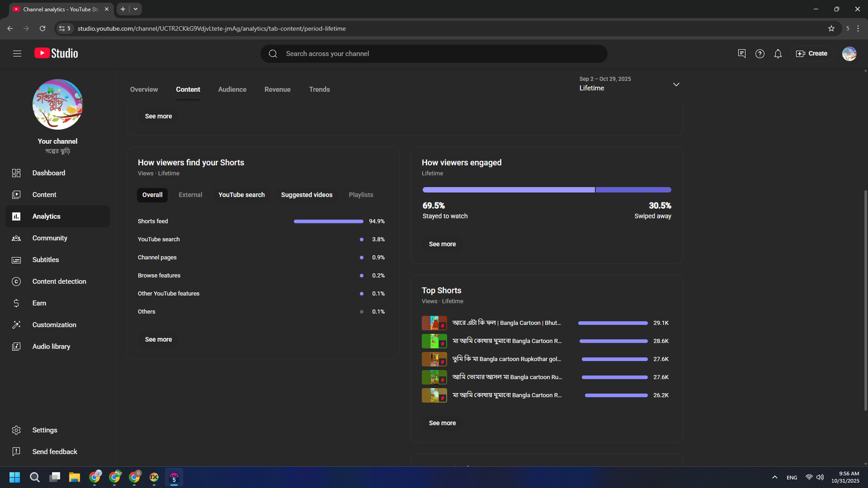Go to Audio library in sidebar
This screenshot has width=868, height=488.
(51, 346)
